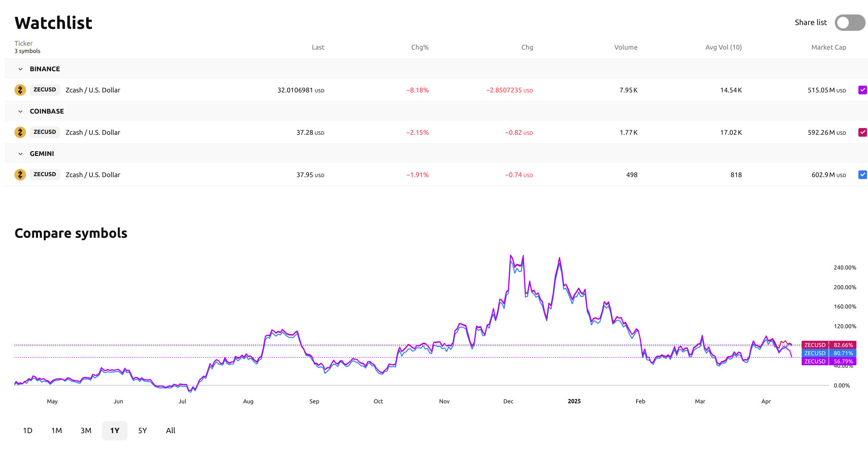Viewport: 868px width, 450px height.
Task: Click the purple ZECUSD 56.79% chart label
Action: click(x=829, y=361)
